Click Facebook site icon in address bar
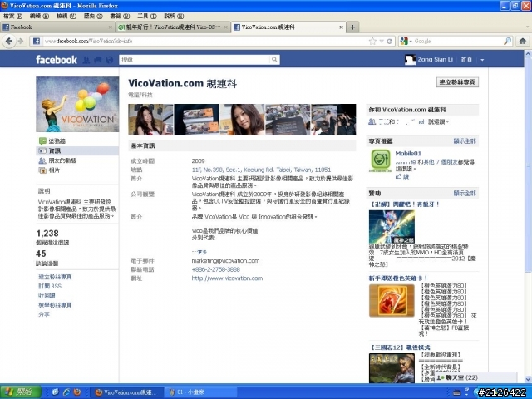This screenshot has height=399, width=532. [x=37, y=41]
